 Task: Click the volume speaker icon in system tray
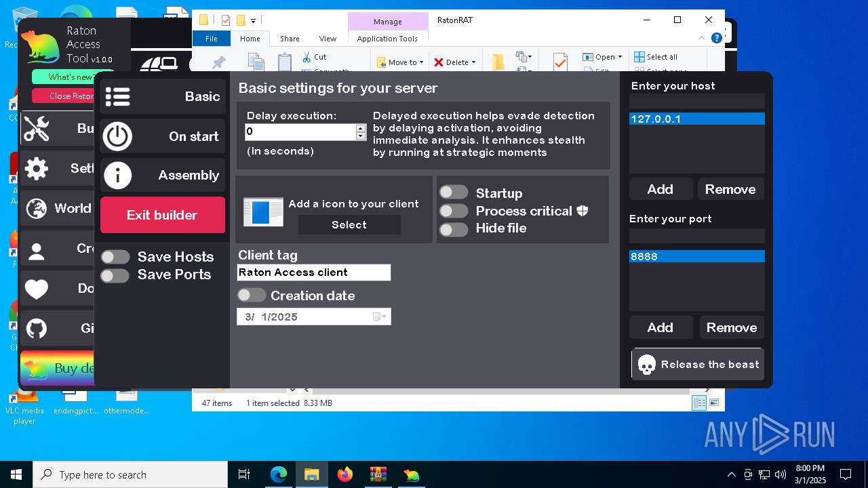(x=781, y=474)
